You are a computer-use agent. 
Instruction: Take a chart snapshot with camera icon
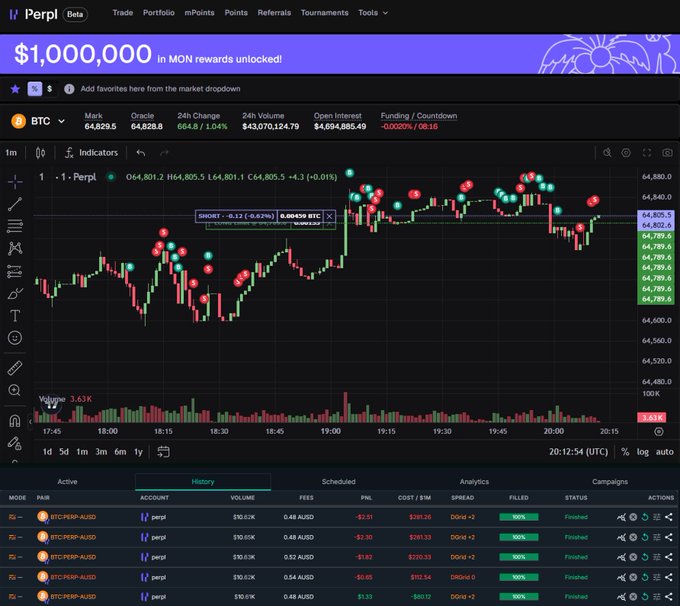pos(667,153)
